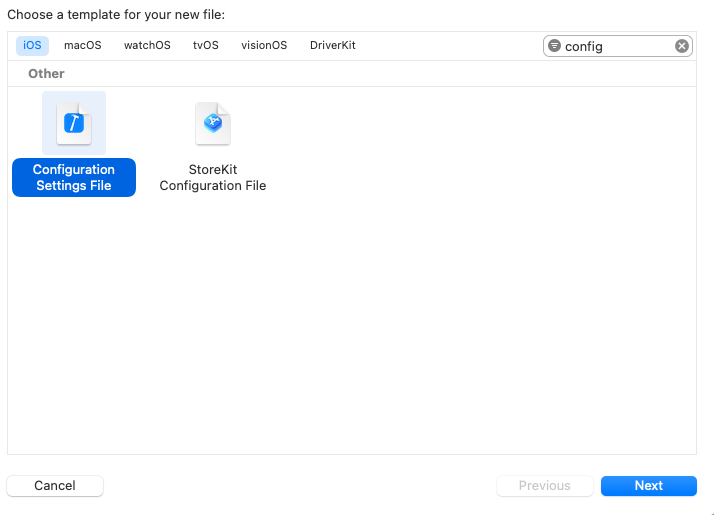Image resolution: width=714 pixels, height=515 pixels.
Task: Switch to the tvOS platform tab
Action: pyautogui.click(x=205, y=46)
